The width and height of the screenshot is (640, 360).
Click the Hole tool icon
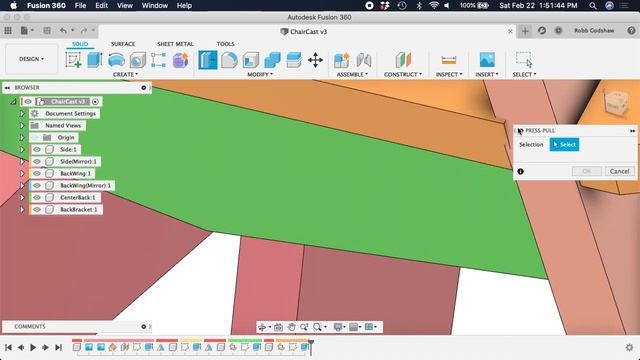(138, 60)
